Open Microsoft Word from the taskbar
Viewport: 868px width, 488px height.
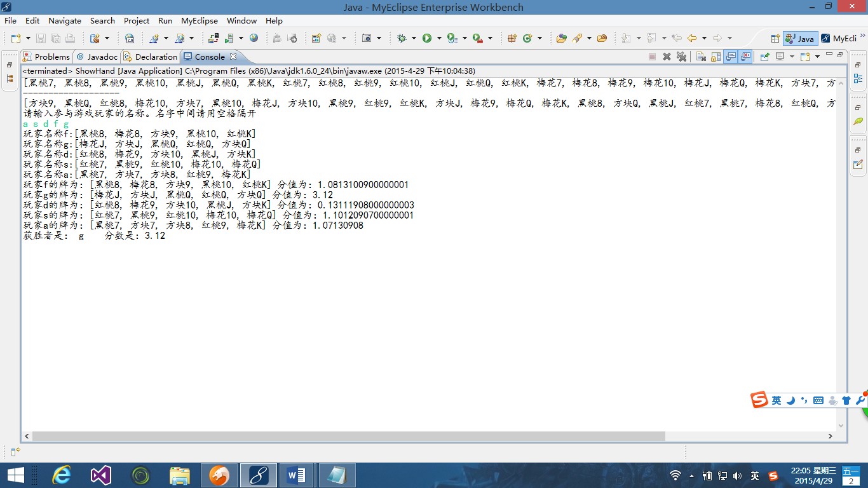297,475
